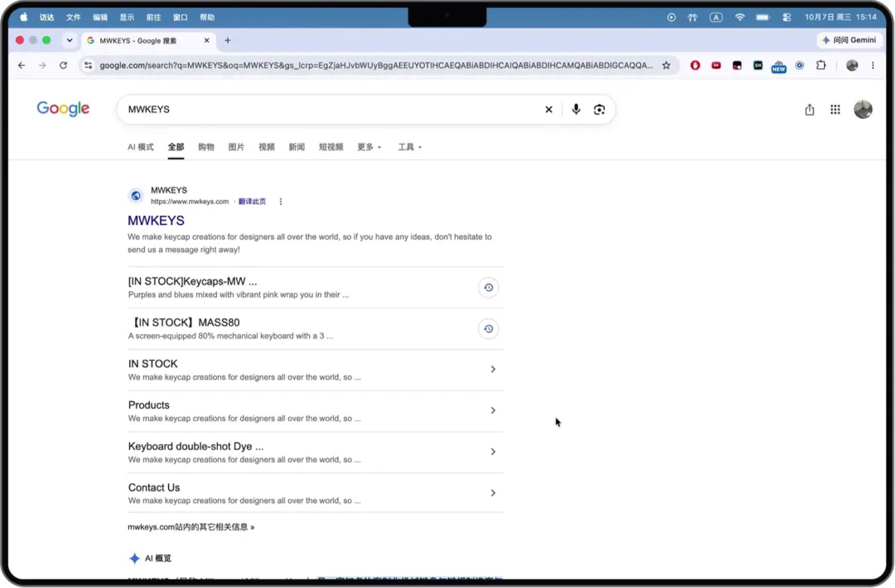The height and width of the screenshot is (588, 895).
Task: Open the 文件 menu in macOS menu bar
Action: pyautogui.click(x=73, y=17)
